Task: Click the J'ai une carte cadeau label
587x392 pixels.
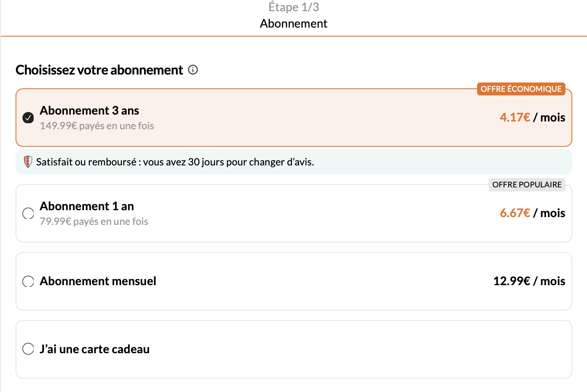Action: click(x=94, y=349)
